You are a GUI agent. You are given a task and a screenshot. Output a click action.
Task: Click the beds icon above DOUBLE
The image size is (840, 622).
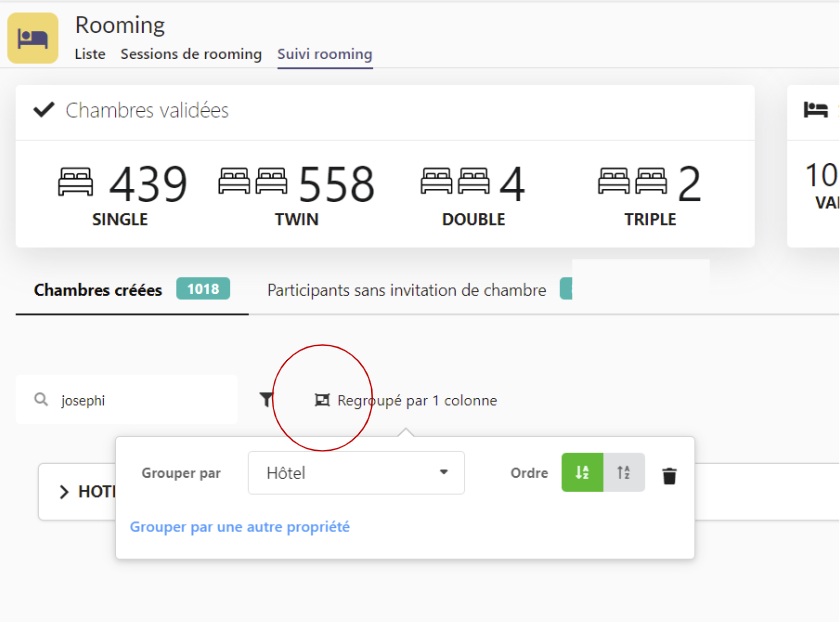coord(455,183)
